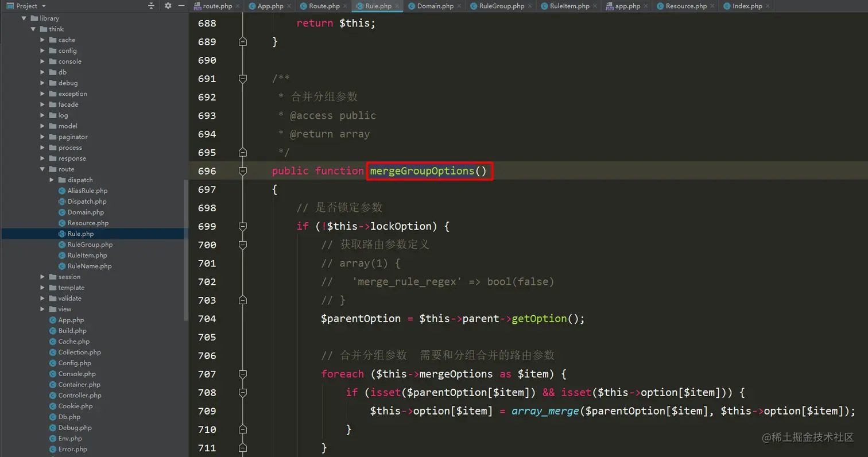The height and width of the screenshot is (457, 868).
Task: Click the collapse all icon in Project panel
Action: point(151,6)
